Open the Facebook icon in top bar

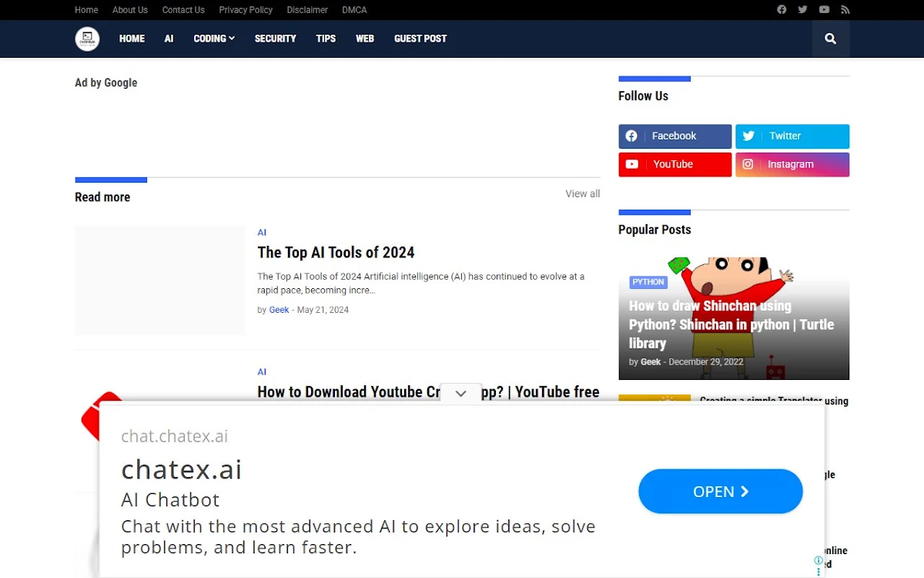click(782, 10)
